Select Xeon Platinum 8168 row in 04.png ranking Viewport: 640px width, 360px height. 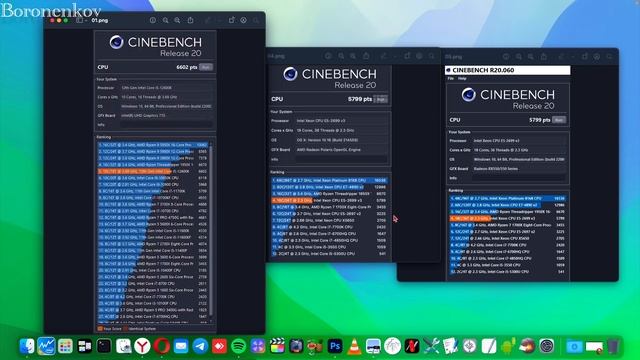pyautogui.click(x=329, y=180)
